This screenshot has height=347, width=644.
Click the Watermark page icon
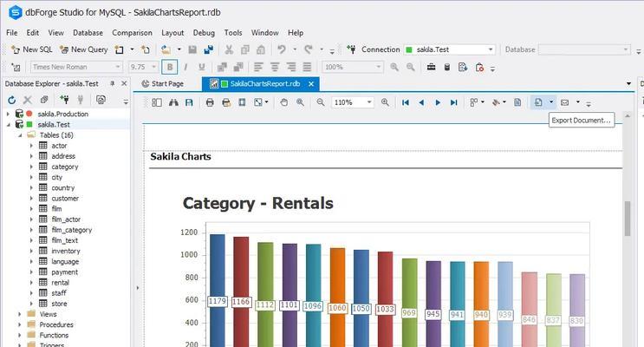517,102
